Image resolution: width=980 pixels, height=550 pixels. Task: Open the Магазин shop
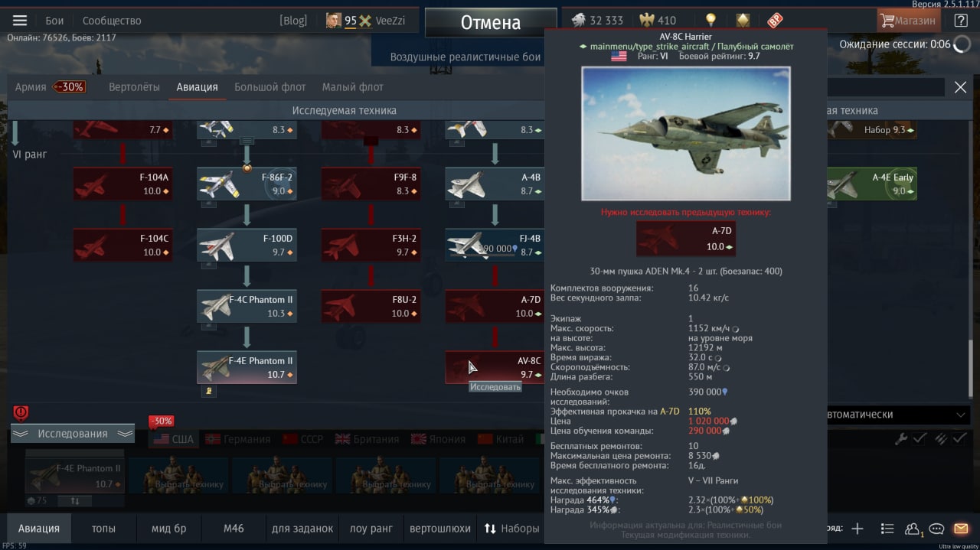[x=909, y=21]
